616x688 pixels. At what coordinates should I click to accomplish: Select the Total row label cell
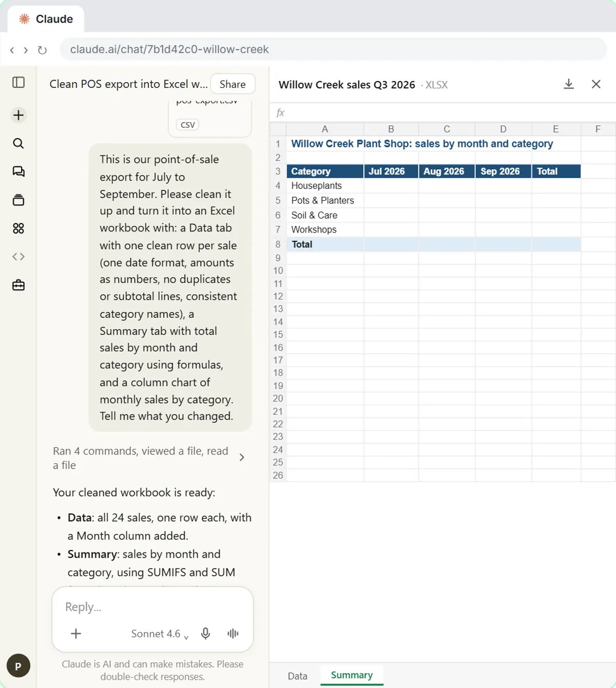(x=325, y=244)
